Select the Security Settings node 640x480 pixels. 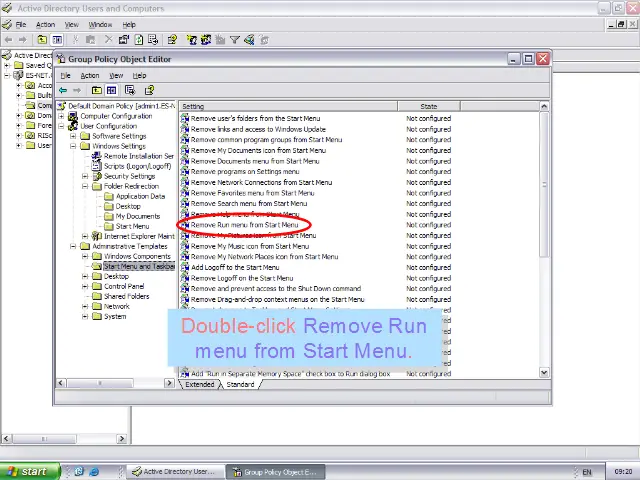click(129, 176)
